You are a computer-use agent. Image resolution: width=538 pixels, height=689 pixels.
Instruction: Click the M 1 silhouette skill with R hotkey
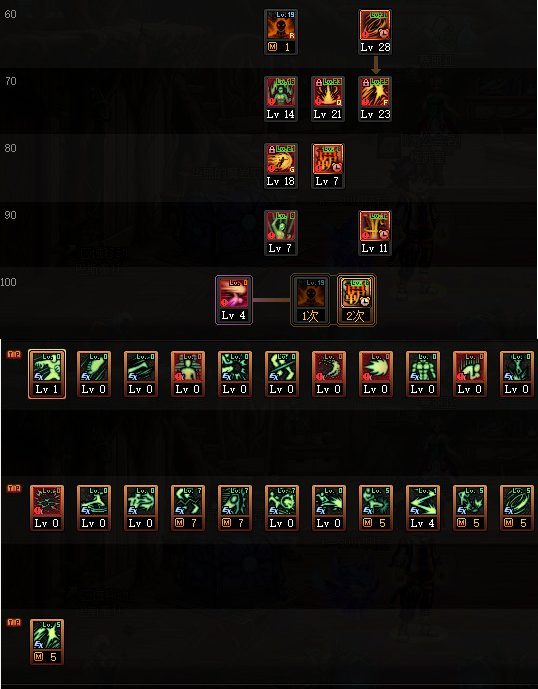[281, 32]
